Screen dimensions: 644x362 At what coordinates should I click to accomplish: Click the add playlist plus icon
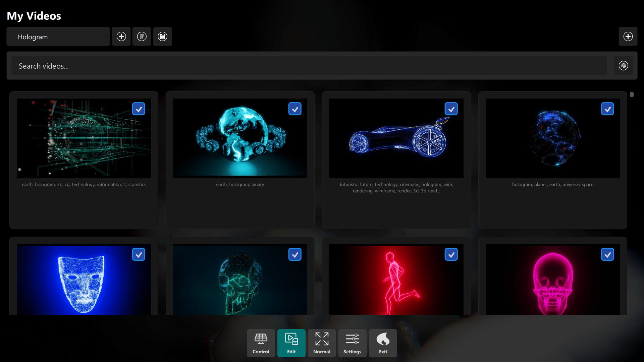point(121,37)
